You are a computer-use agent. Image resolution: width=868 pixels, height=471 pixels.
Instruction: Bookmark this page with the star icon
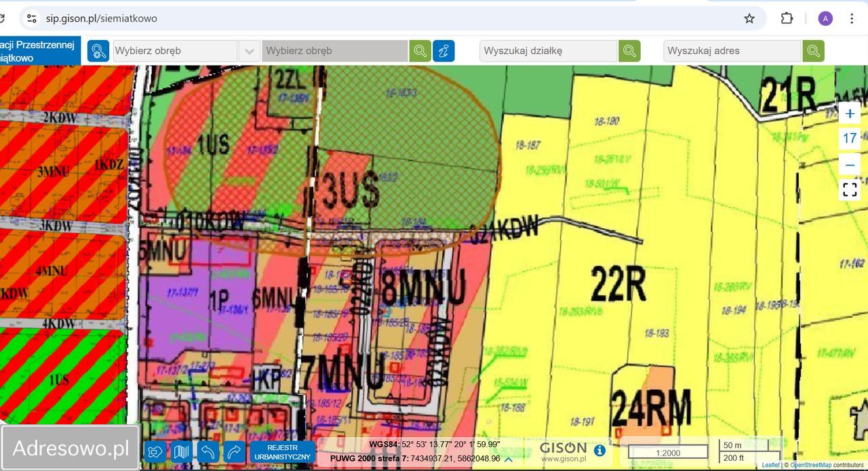(749, 18)
